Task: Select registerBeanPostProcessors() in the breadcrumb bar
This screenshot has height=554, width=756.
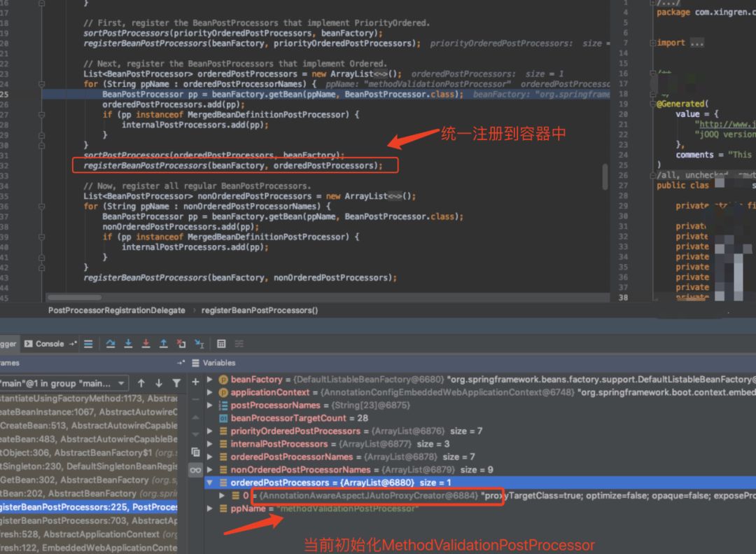Action: point(259,310)
